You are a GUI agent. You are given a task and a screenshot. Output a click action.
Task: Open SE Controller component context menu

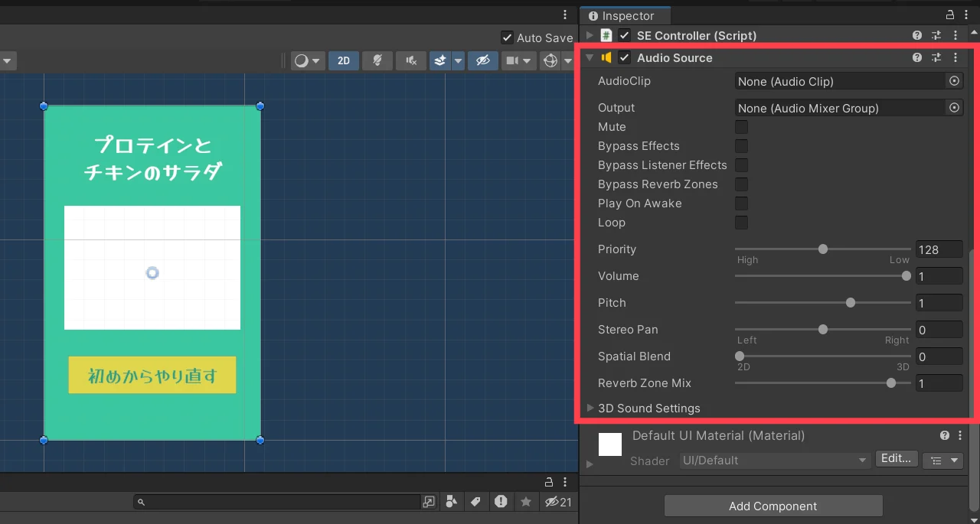955,35
